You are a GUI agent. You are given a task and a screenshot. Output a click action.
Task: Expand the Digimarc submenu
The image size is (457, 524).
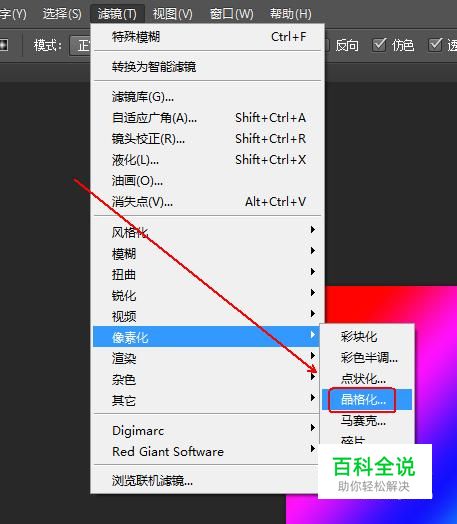[207, 431]
